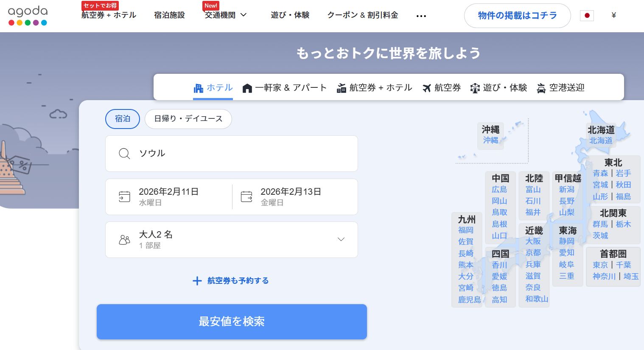Select the 宿泊 overnight stay option
The image size is (644, 350).
click(122, 119)
